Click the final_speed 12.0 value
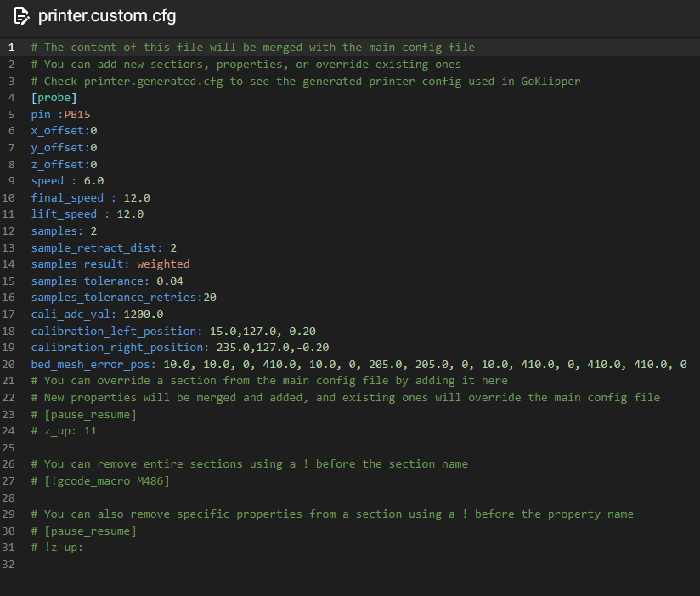700x596 pixels. [x=137, y=198]
